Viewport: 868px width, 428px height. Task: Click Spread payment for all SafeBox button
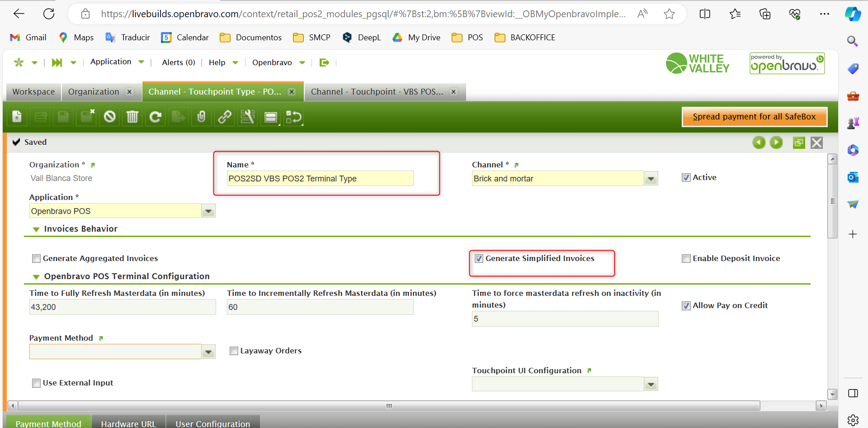[754, 117]
